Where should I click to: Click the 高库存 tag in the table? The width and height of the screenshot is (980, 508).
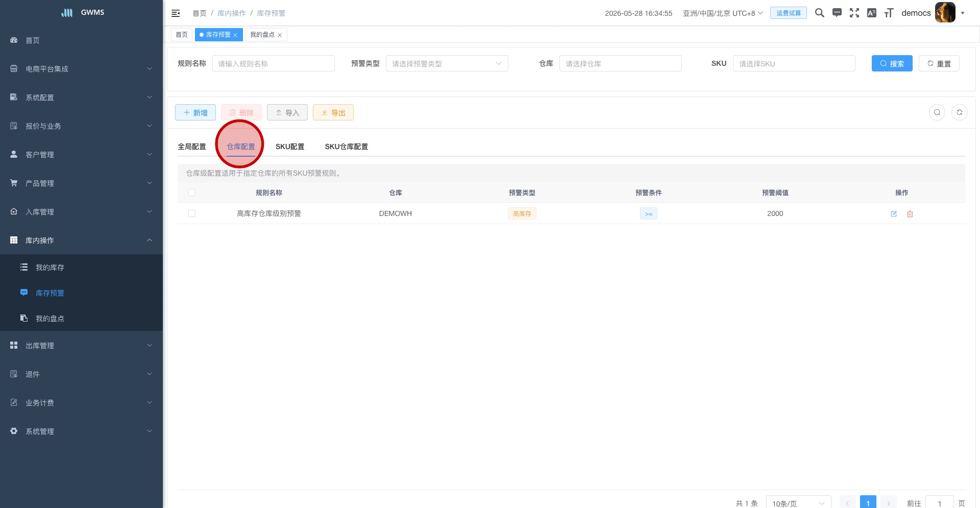522,214
